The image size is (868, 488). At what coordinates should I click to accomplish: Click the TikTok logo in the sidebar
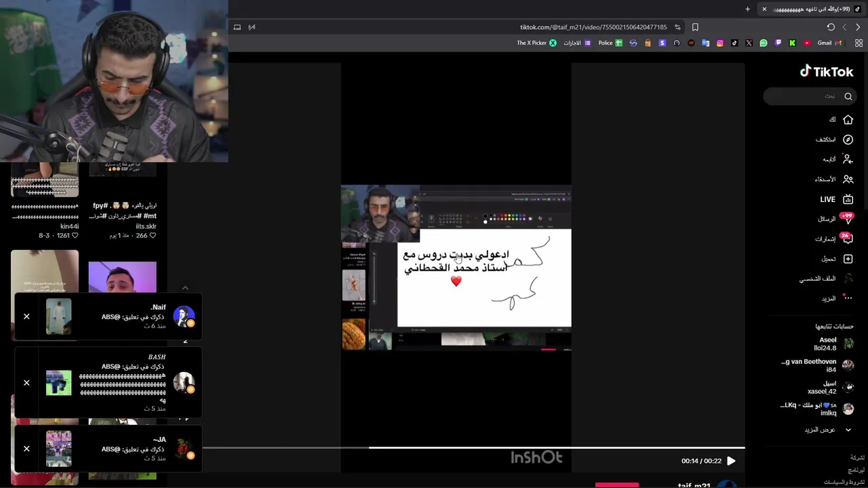click(x=826, y=71)
